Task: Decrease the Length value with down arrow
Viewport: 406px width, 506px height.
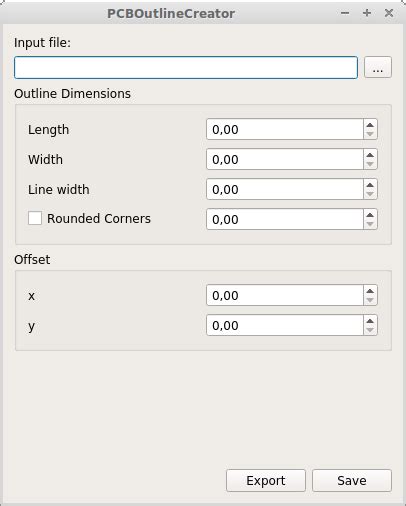Action: [370, 134]
